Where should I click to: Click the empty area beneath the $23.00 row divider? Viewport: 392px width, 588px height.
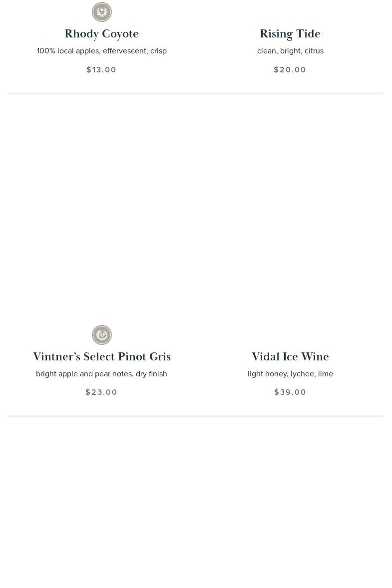(102, 503)
